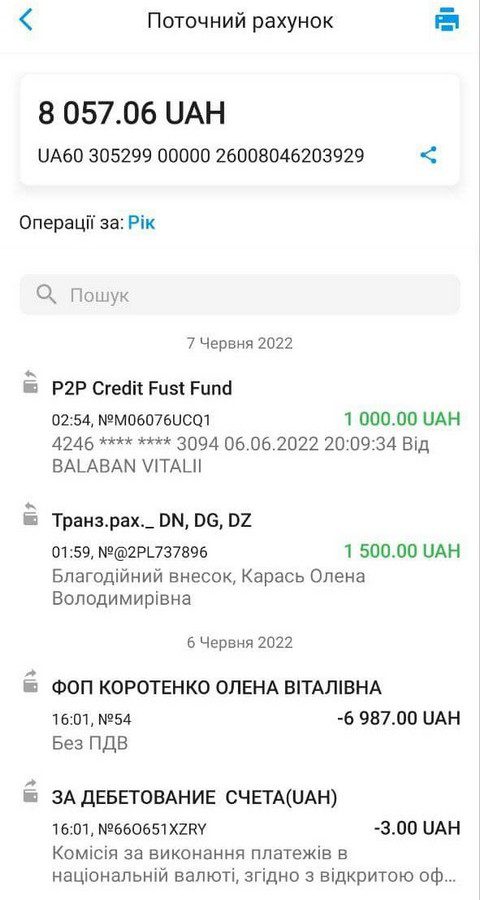Tap the incoming-transfer icon beside Транз.рах._ DN, DG, DZ
This screenshot has height=900, width=480.
point(30,514)
